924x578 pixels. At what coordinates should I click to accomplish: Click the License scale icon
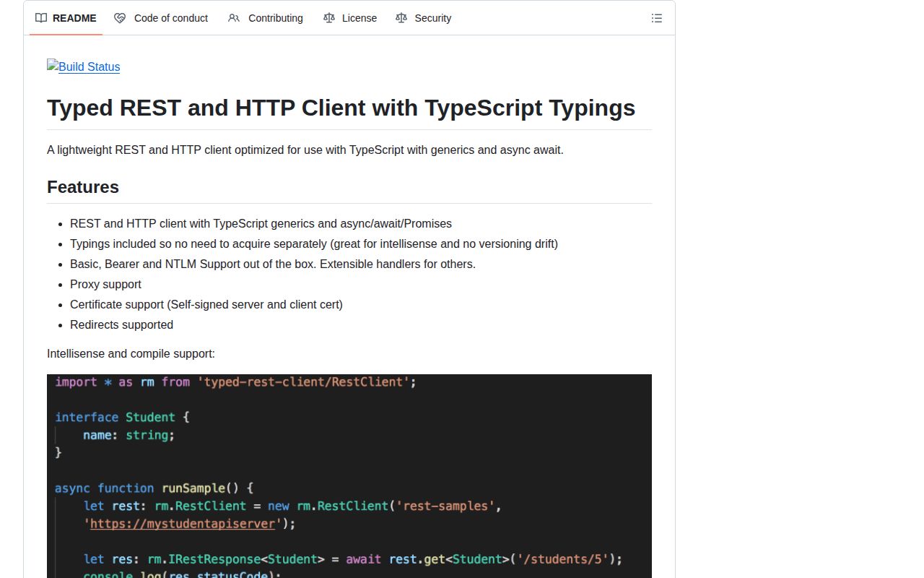click(329, 18)
